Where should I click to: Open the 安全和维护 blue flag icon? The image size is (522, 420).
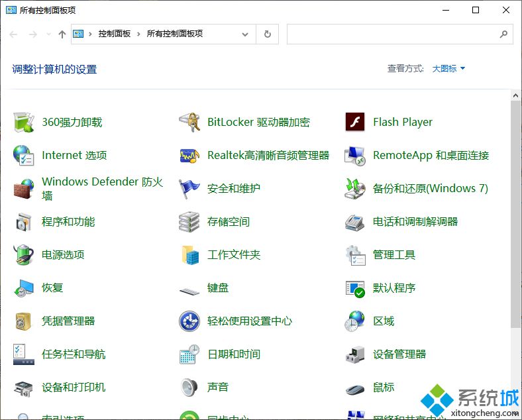tap(189, 188)
